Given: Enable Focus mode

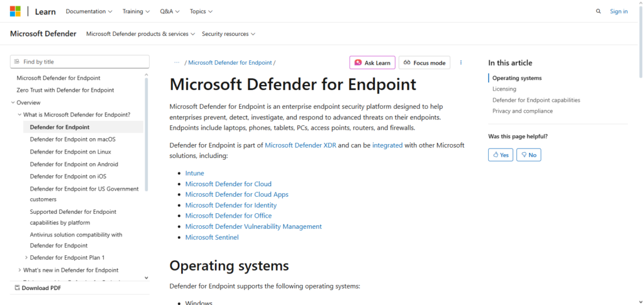Looking at the screenshot, I should click(425, 63).
